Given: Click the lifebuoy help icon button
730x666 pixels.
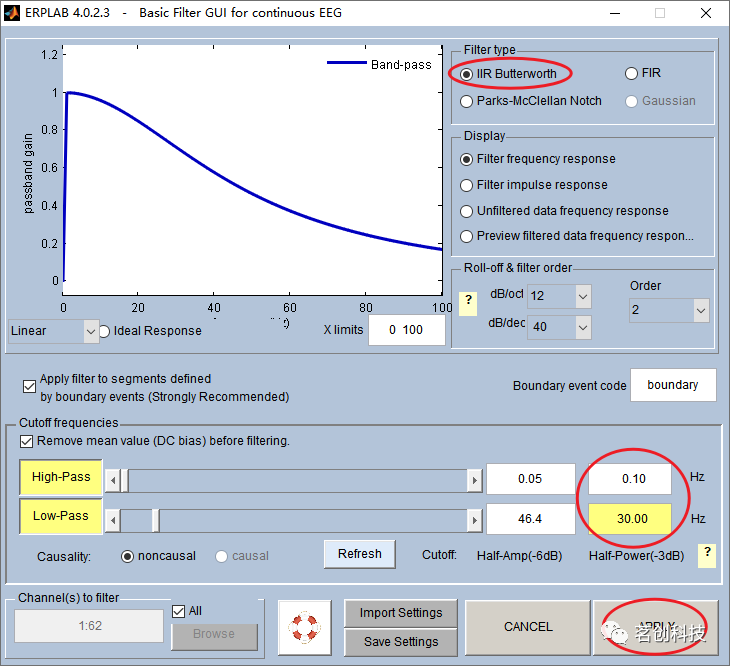Looking at the screenshot, I should click(x=304, y=627).
